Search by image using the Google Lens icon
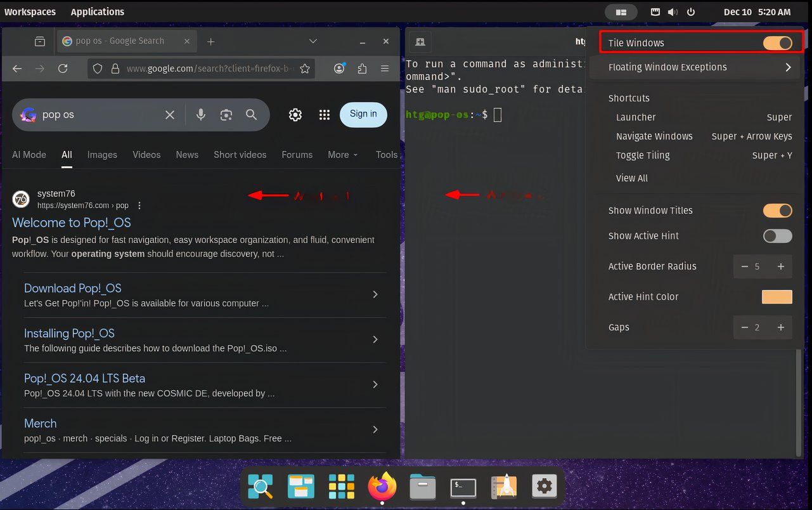This screenshot has width=812, height=510. 226,115
